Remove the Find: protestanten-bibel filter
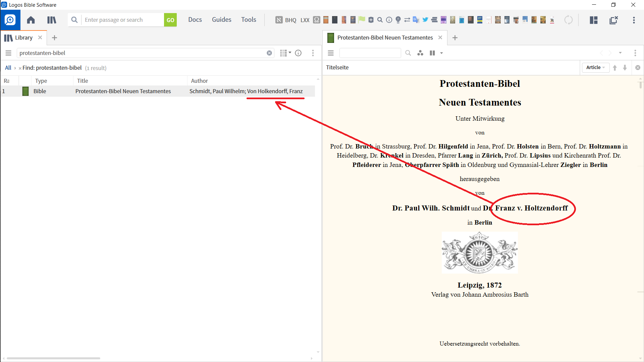644x362 pixels. pos(20,68)
